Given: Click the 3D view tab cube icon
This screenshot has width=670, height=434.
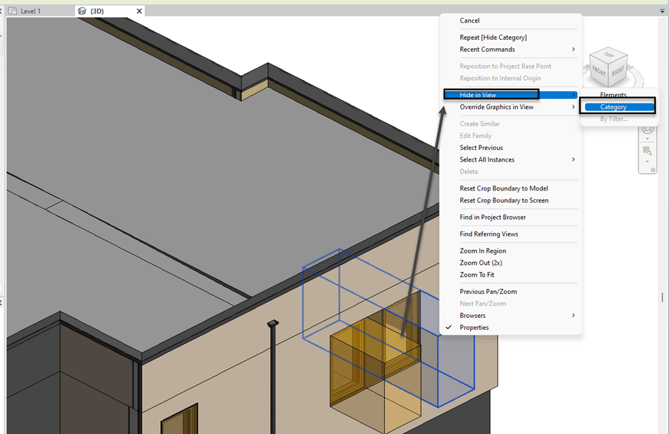Looking at the screenshot, I should coord(82,11).
